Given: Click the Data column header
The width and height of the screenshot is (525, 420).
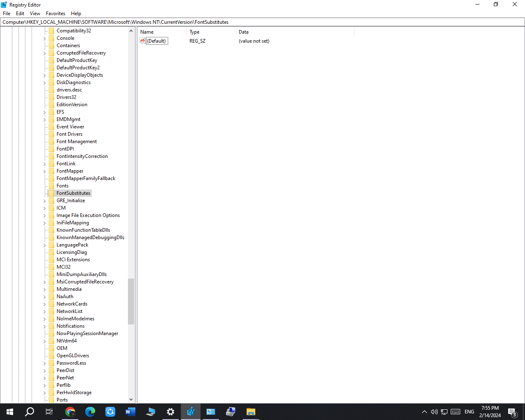Looking at the screenshot, I should coord(295,32).
